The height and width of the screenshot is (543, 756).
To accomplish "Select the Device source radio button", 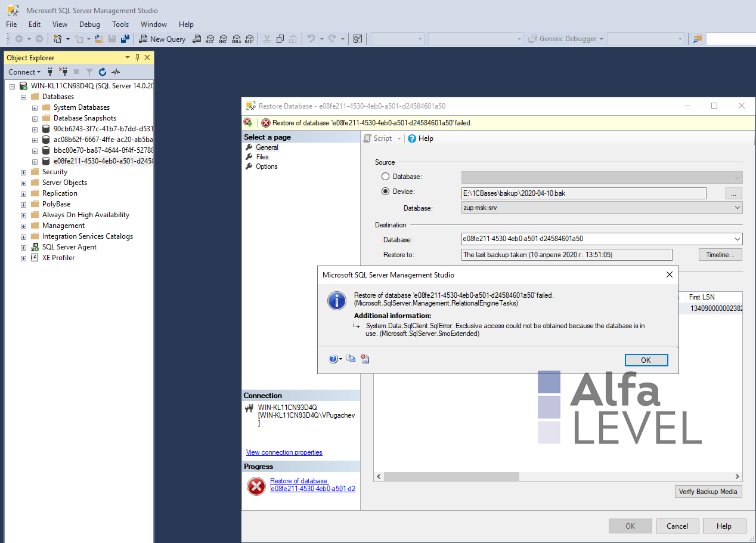I will click(x=385, y=192).
